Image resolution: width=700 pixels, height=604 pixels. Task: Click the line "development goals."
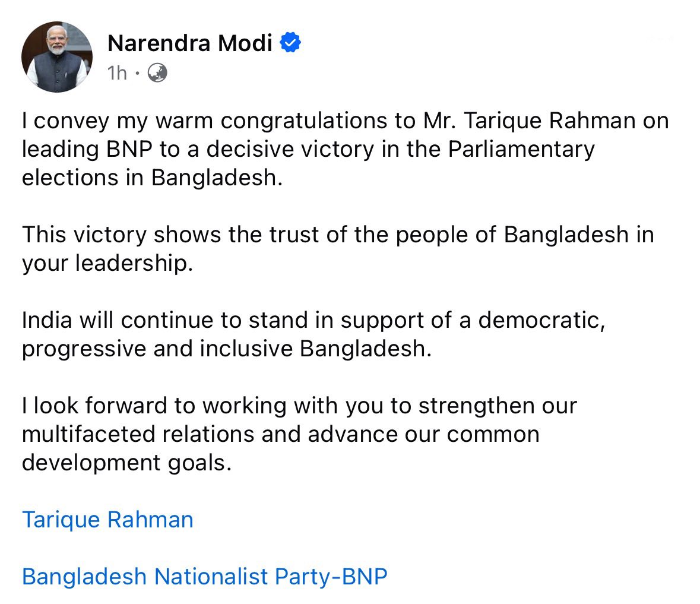point(126,463)
